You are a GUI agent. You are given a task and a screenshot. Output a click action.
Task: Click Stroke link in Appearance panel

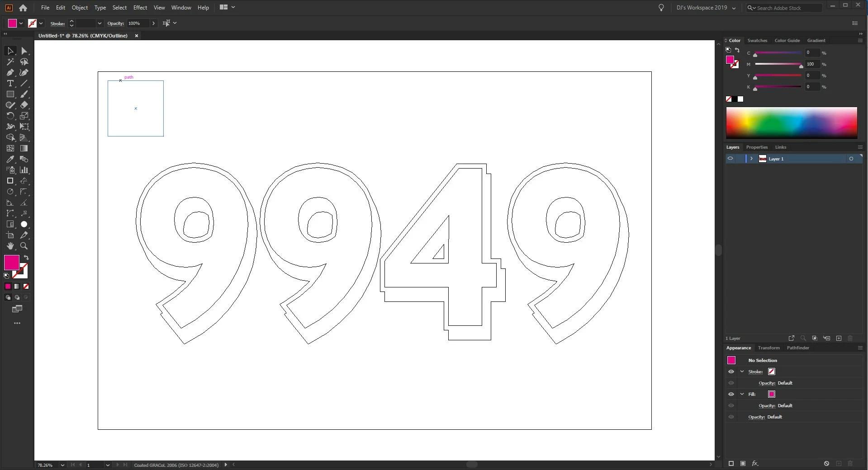click(x=755, y=371)
